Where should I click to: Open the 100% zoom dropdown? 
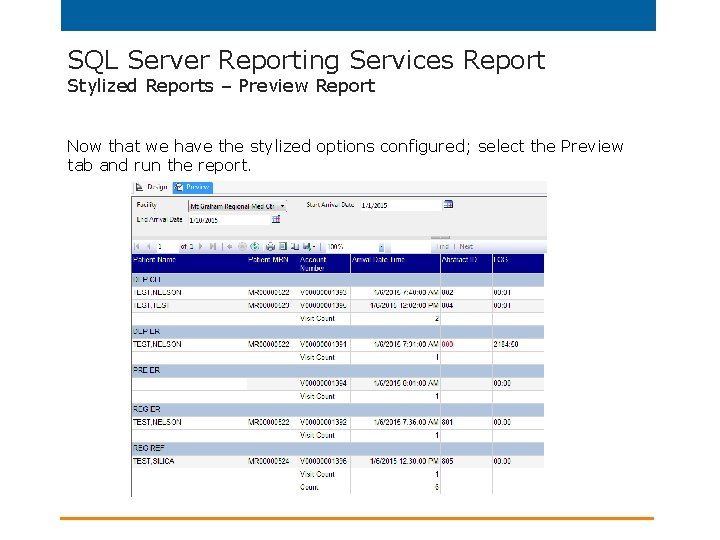coord(381,248)
